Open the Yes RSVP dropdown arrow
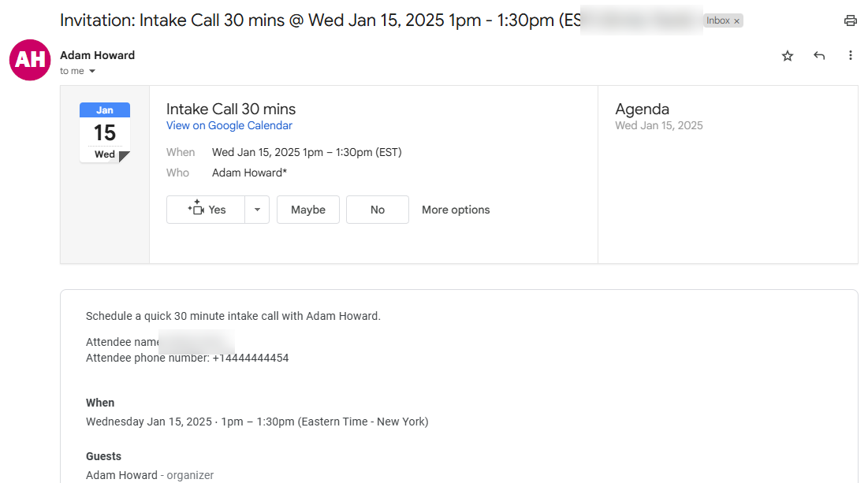 [x=257, y=210]
